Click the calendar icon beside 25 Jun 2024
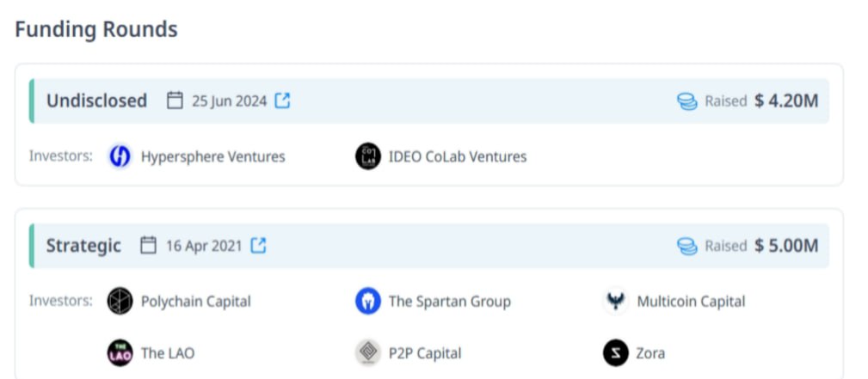Screen dimensions: 868x379 pyautogui.click(x=175, y=101)
